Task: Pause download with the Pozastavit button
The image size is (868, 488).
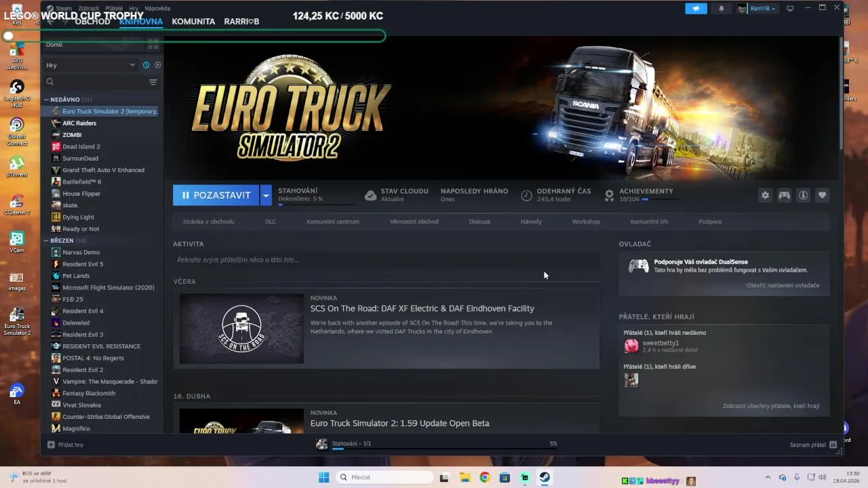Action: click(x=216, y=195)
